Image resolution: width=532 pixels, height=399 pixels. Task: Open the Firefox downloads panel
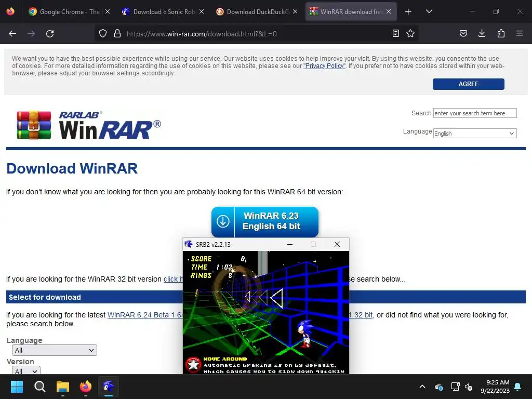click(x=482, y=33)
